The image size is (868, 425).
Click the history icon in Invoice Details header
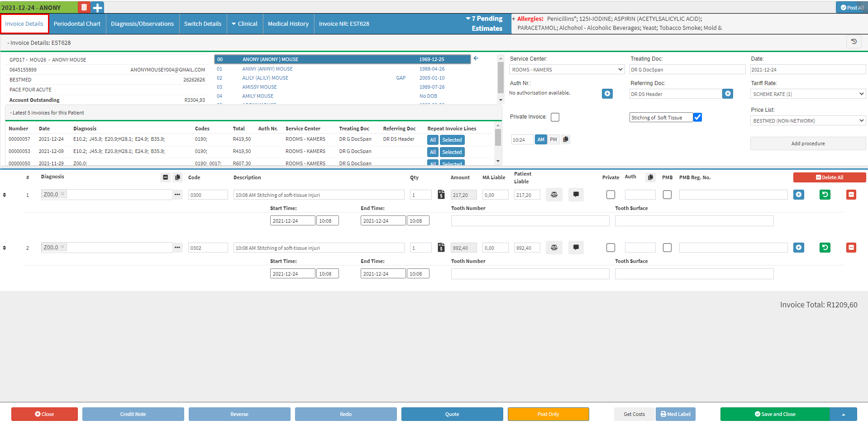click(854, 42)
